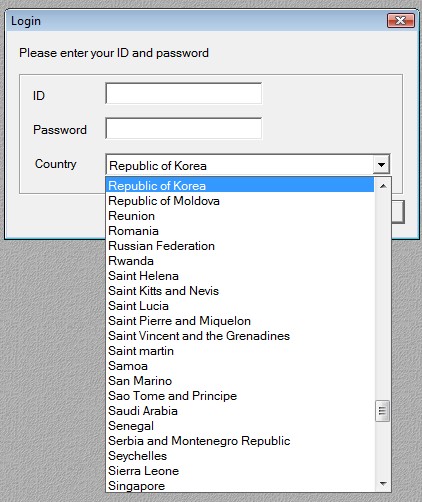
Task: Choose Singapore at the list bottom
Action: coord(240,485)
